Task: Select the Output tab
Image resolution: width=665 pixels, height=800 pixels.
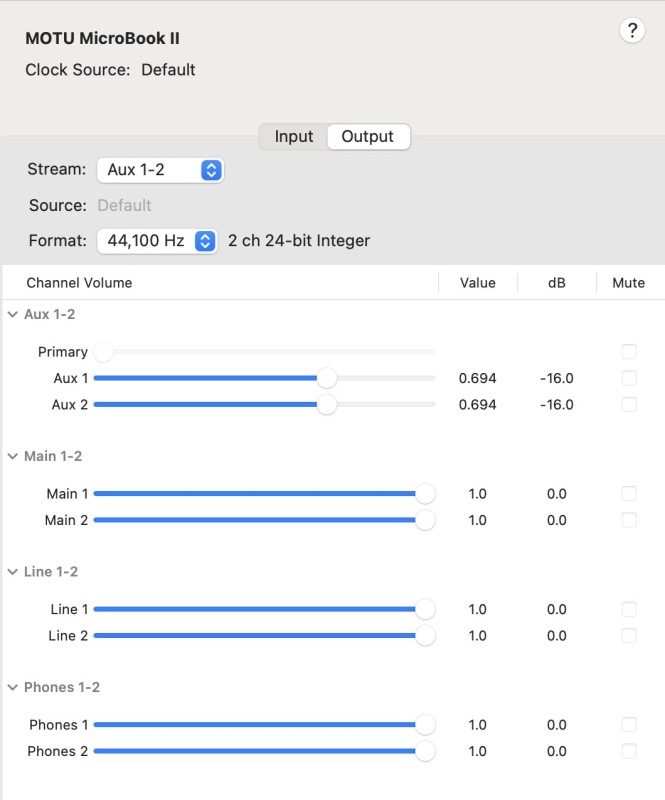Action: tap(368, 137)
